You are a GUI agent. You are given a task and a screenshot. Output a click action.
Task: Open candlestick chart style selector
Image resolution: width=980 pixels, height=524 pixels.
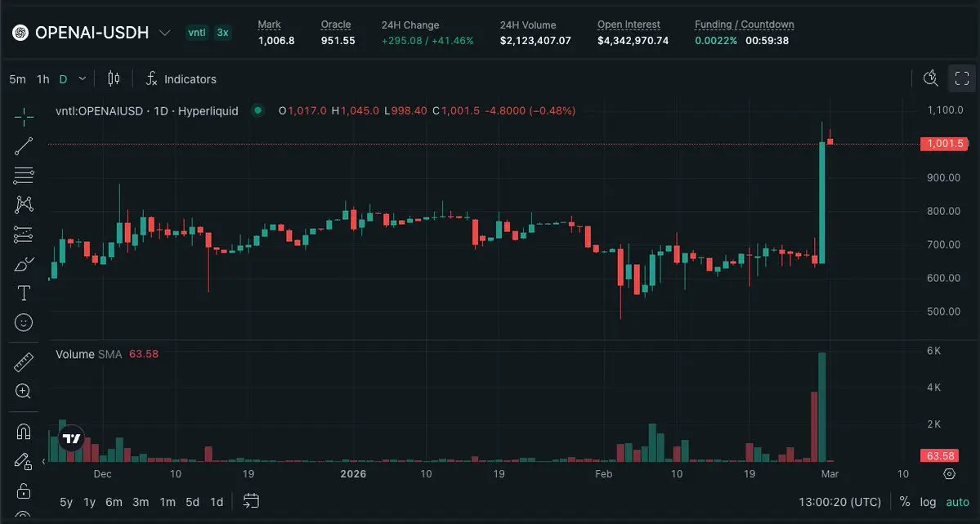click(114, 78)
